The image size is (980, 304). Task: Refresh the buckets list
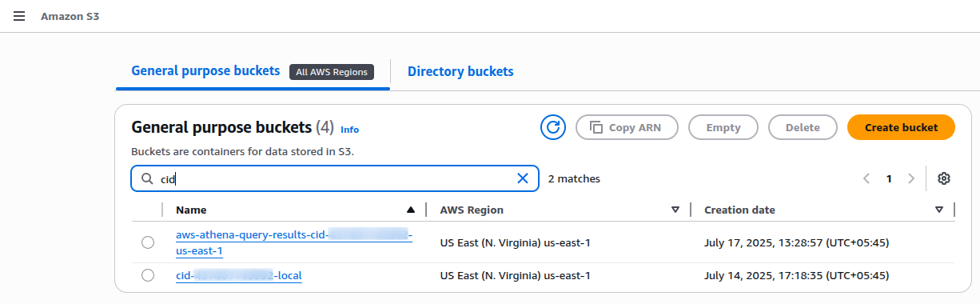point(553,127)
